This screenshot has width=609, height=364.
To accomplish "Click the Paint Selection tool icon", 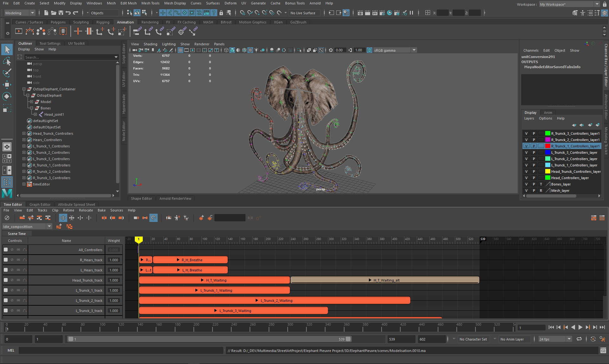I will (x=7, y=73).
